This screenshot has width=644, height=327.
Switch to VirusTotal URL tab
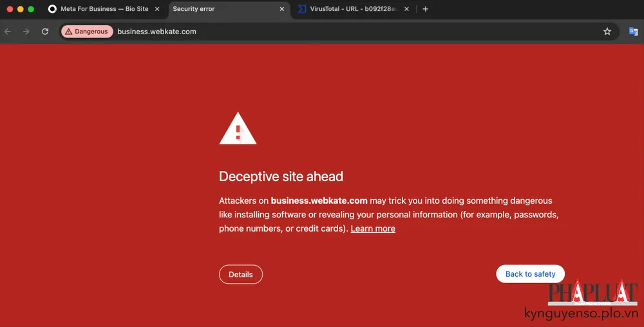(353, 8)
